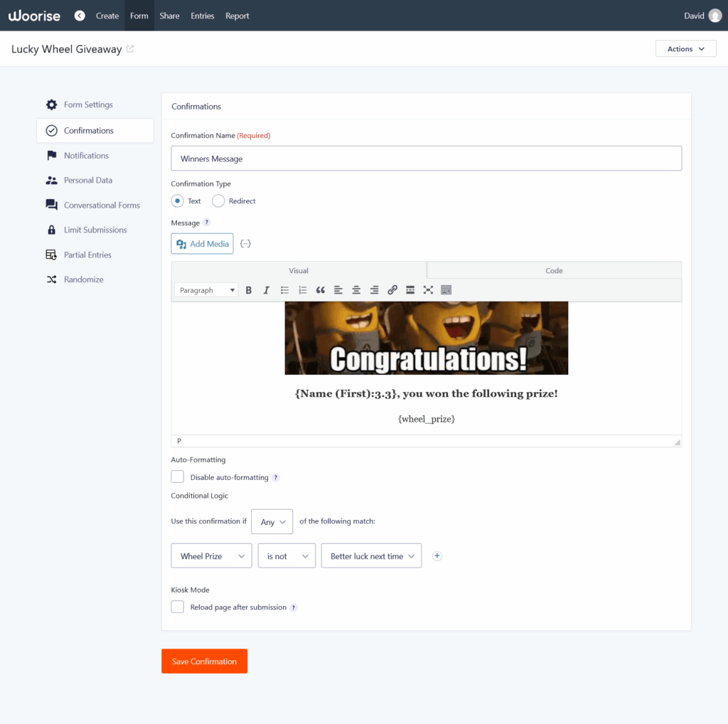Open the Actions dropdown
The width and height of the screenshot is (728, 724).
click(686, 49)
